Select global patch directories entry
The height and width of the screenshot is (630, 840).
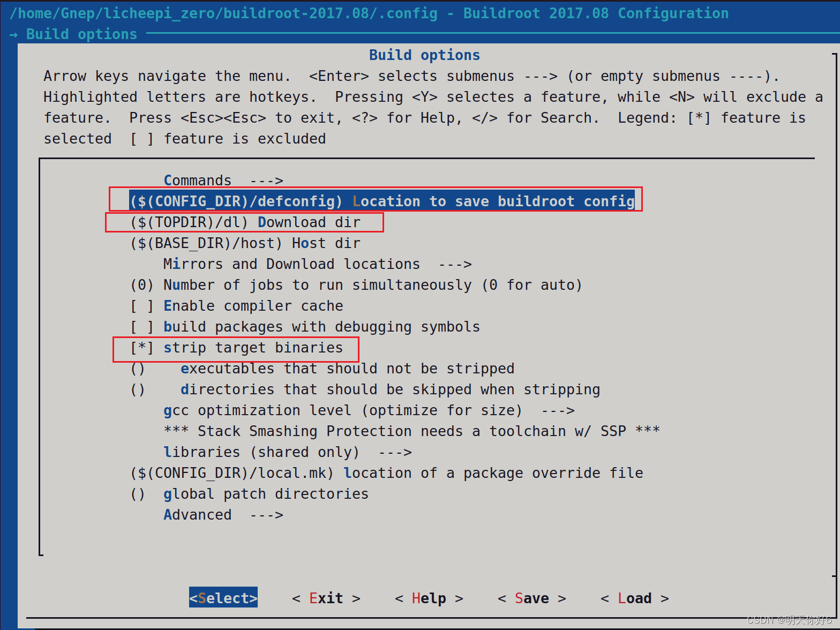click(249, 494)
